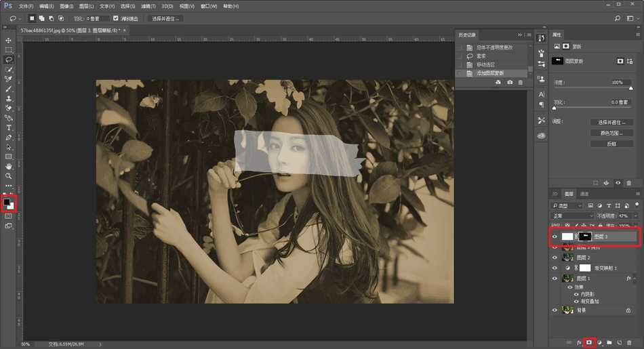Open the layer filter type dropdown

pyautogui.click(x=568, y=205)
